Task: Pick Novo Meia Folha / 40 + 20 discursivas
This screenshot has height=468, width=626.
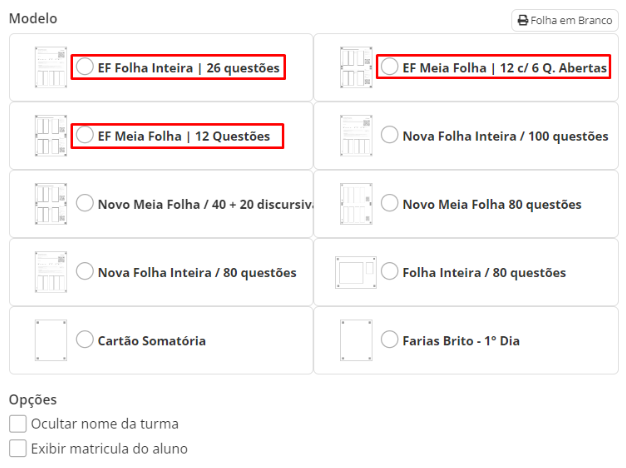Action: (x=85, y=203)
